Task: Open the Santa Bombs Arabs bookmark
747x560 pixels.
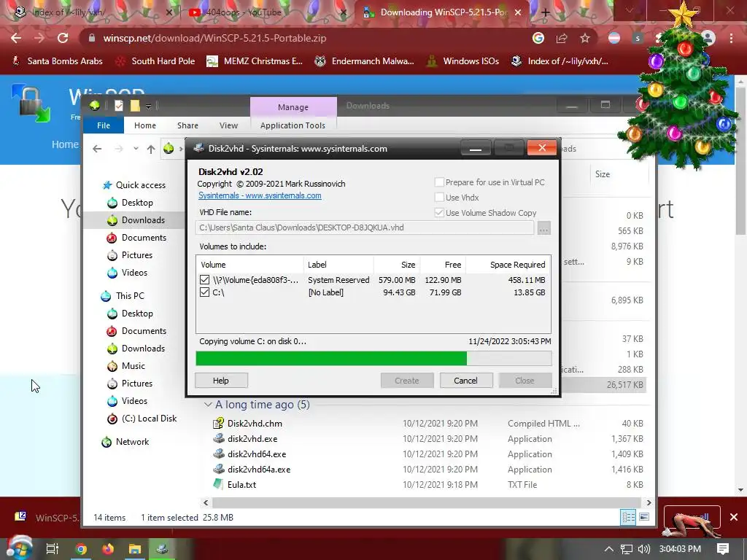Action: 57,61
